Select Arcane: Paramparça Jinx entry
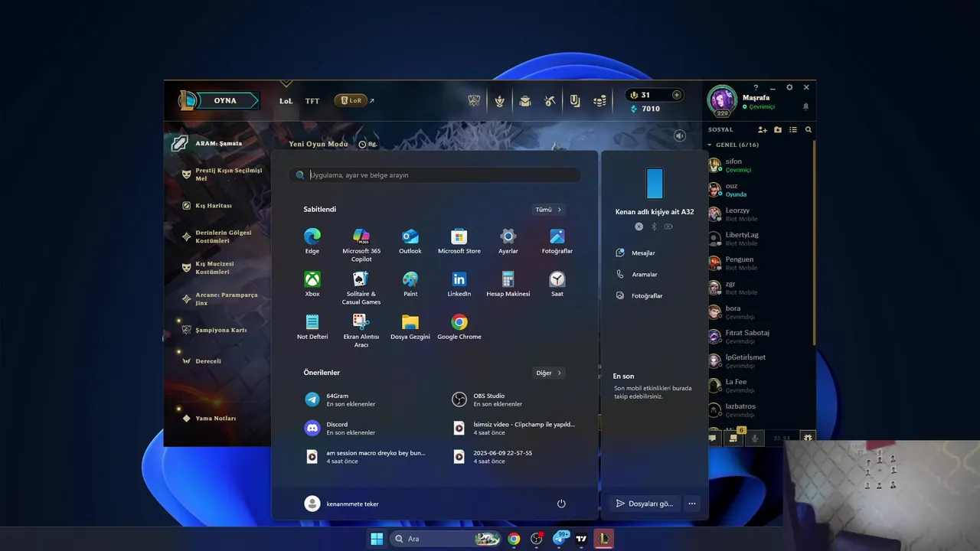The width and height of the screenshot is (980, 551). pyautogui.click(x=220, y=299)
